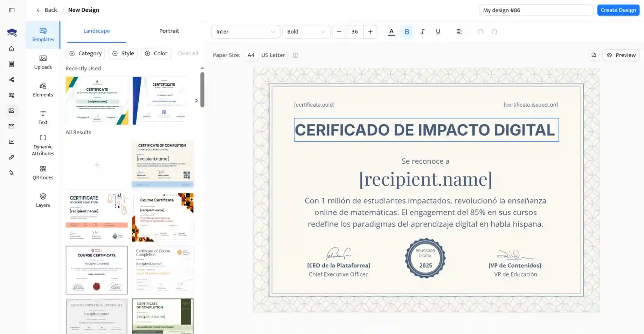
Task: Toggle bold formatting
Action: [407, 32]
